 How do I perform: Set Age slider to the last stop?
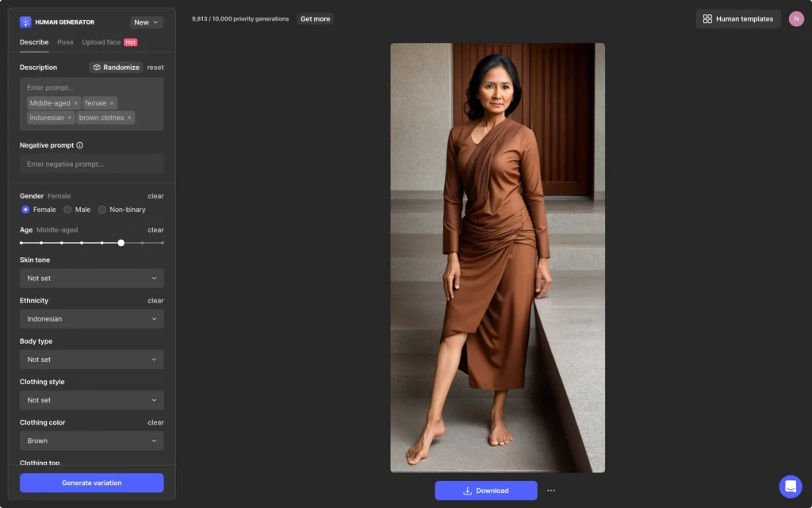(x=162, y=243)
